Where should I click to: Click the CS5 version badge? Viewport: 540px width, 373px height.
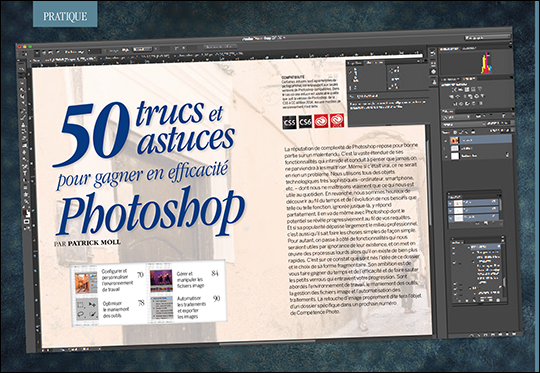click(x=289, y=122)
